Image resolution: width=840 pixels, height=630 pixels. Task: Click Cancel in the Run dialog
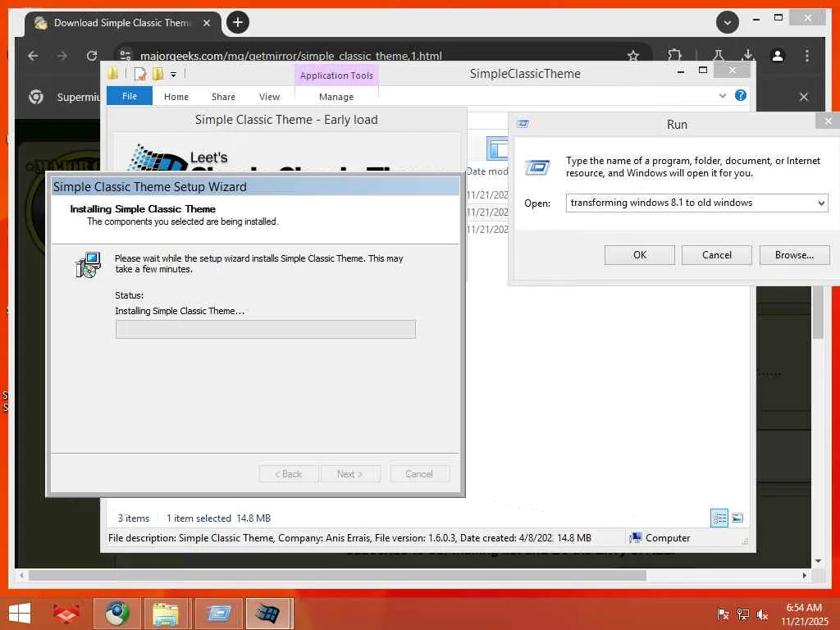717,255
